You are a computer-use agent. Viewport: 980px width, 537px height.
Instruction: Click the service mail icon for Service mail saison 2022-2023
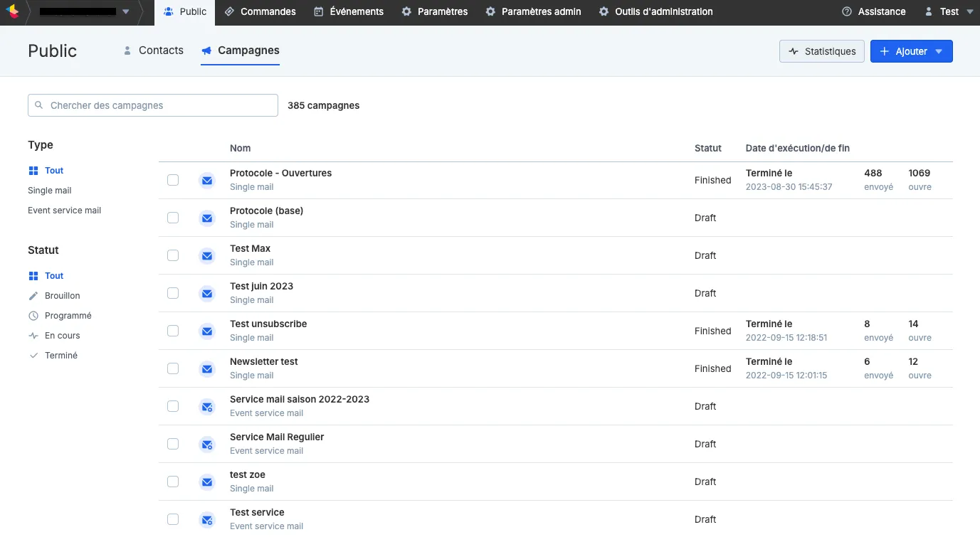pos(207,407)
